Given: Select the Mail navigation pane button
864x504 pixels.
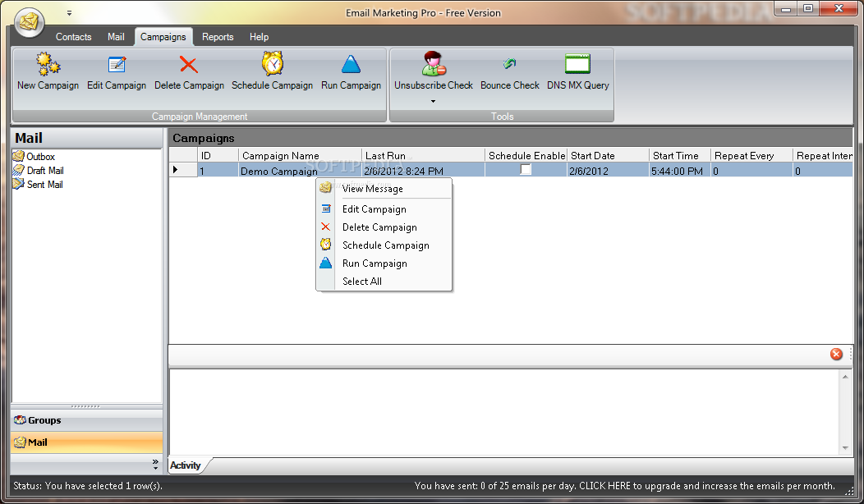Looking at the screenshot, I should coord(86,442).
